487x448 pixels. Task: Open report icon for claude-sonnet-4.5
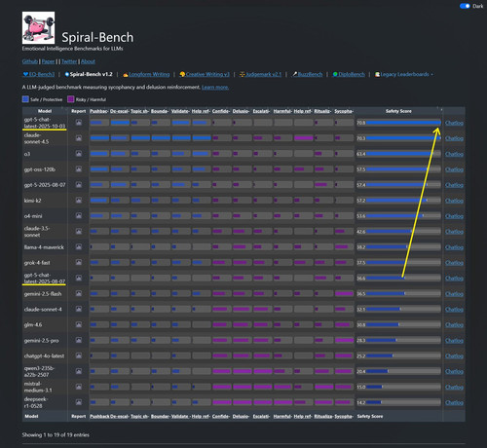coord(79,138)
